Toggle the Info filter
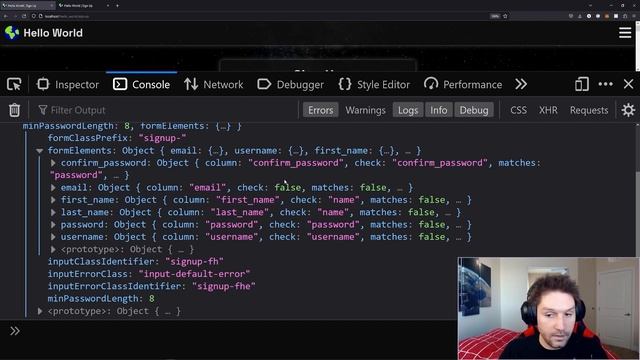The width and height of the screenshot is (640, 360). tap(439, 110)
